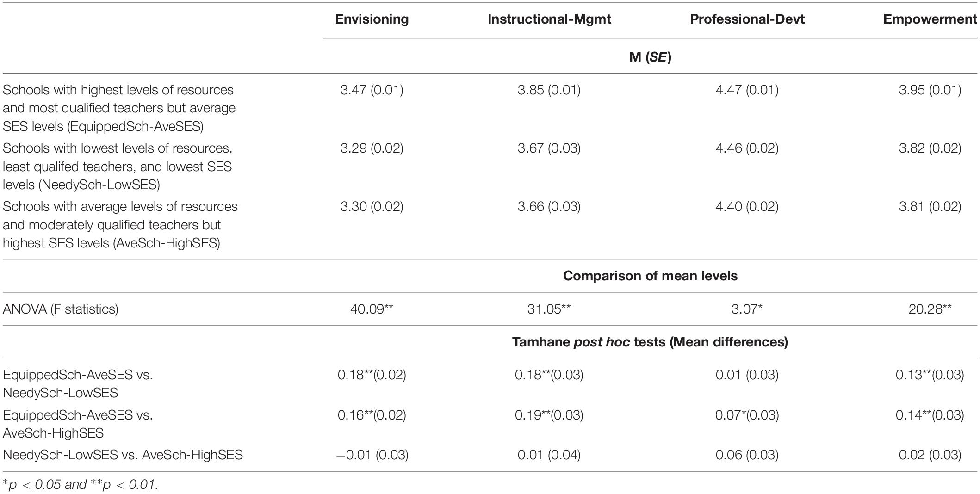Click the NeedySch-LowSES vs. AveSch-HighSES label

pyautogui.click(x=123, y=455)
